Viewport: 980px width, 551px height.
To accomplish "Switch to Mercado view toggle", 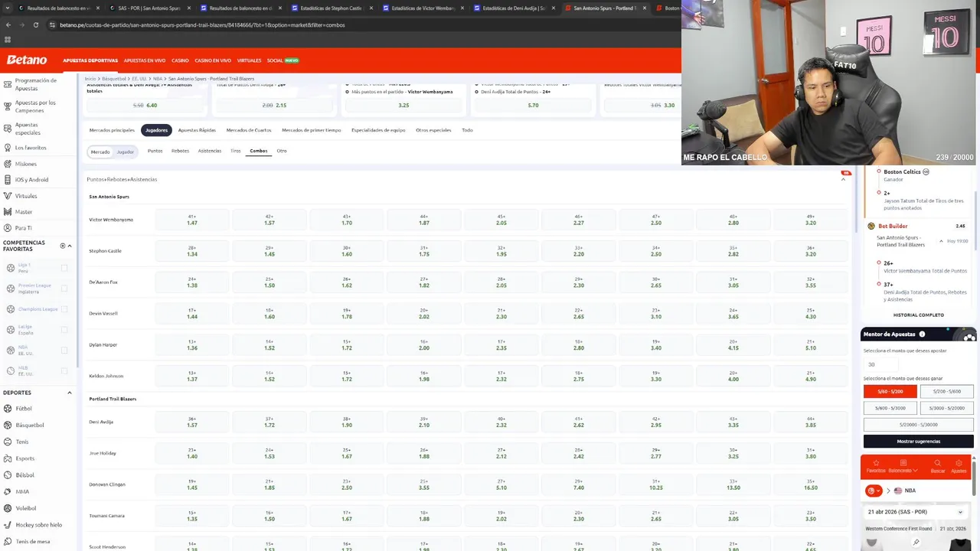I will [x=100, y=152].
